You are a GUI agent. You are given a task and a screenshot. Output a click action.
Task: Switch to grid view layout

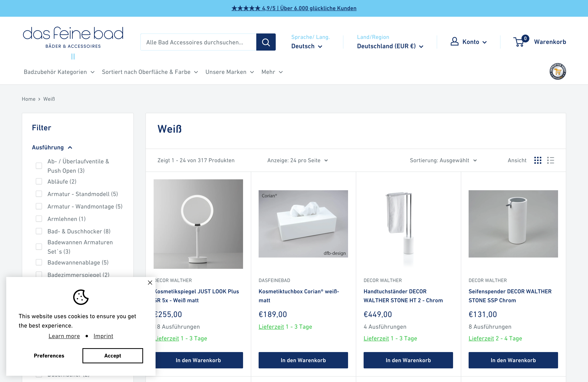(x=538, y=160)
